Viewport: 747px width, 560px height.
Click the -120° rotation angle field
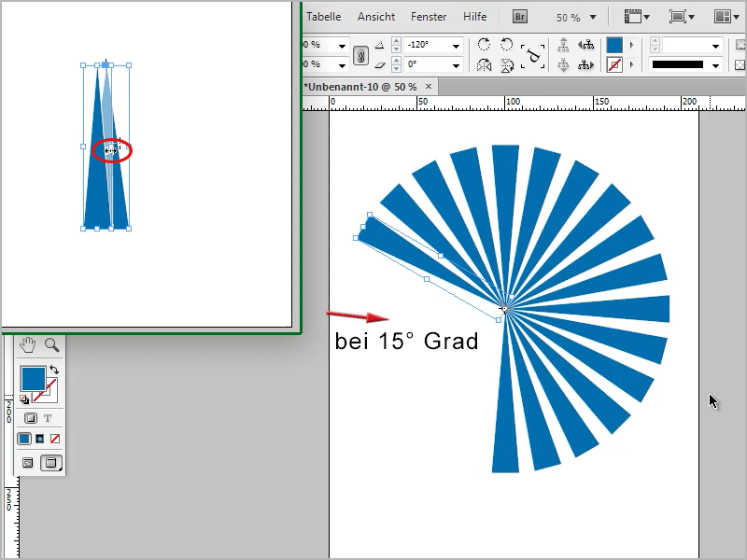point(427,45)
